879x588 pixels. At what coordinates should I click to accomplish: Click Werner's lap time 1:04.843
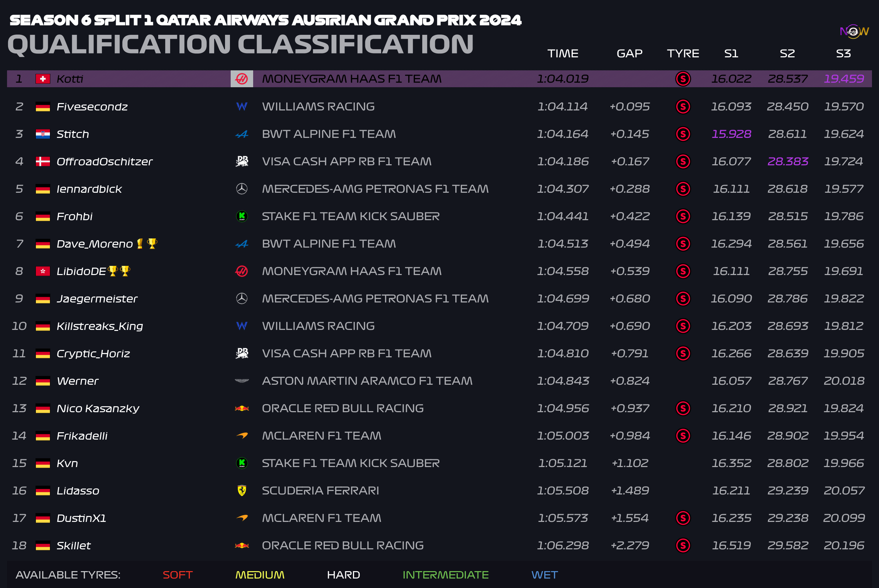563,381
